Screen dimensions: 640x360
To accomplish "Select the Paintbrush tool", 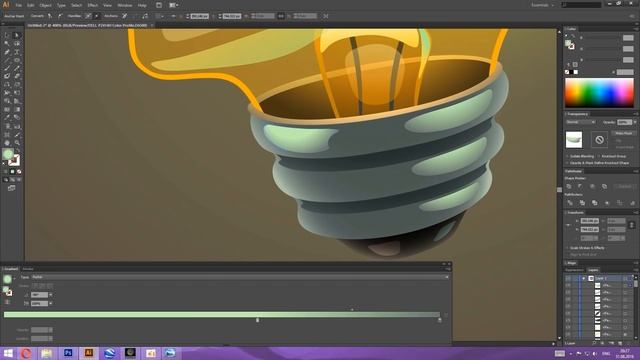I will coord(7,68).
